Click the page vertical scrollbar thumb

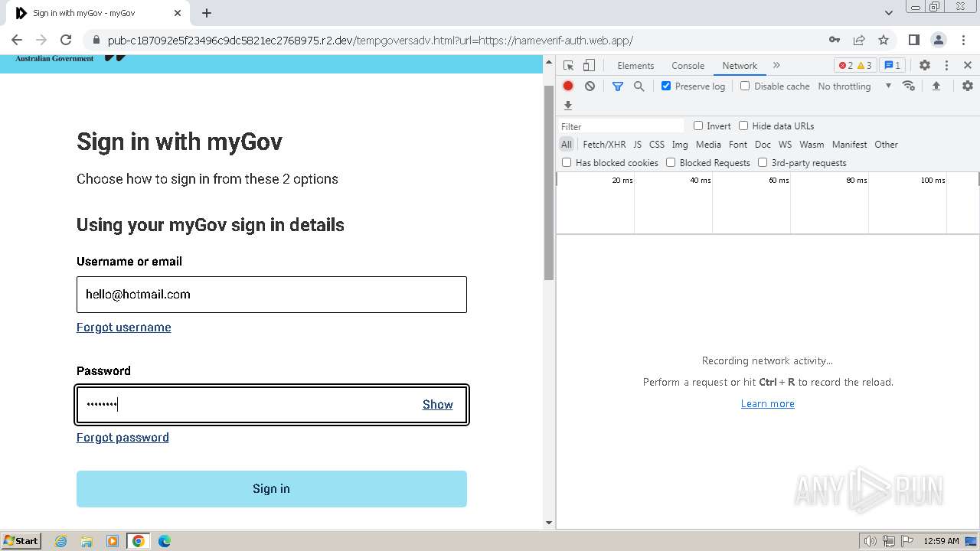(548, 183)
